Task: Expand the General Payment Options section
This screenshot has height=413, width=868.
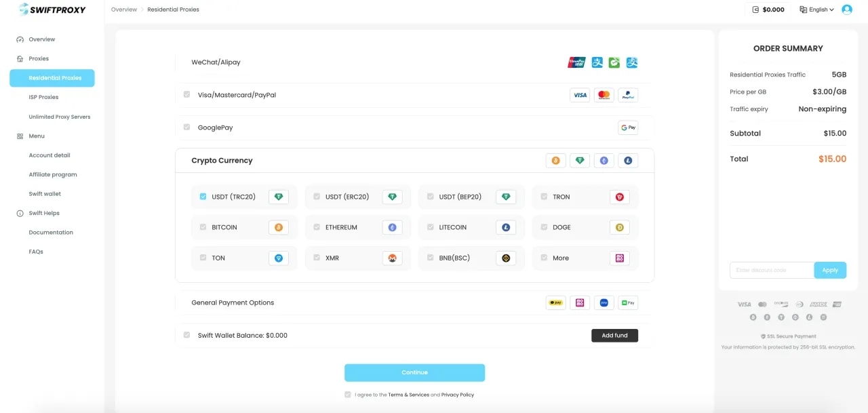Action: 233,302
